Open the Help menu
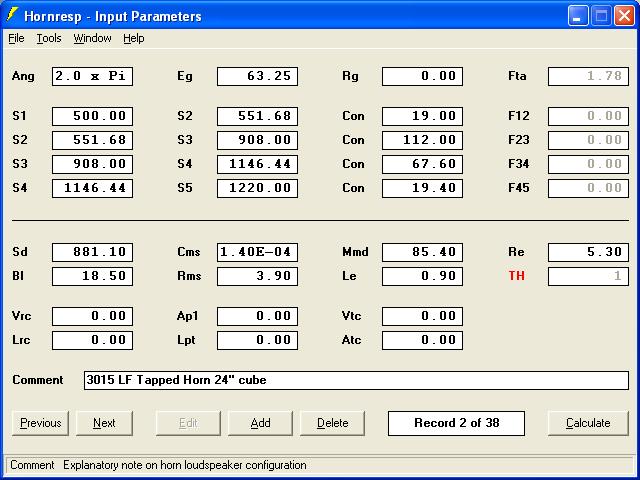Viewport: 640px width, 480px height. coord(133,38)
